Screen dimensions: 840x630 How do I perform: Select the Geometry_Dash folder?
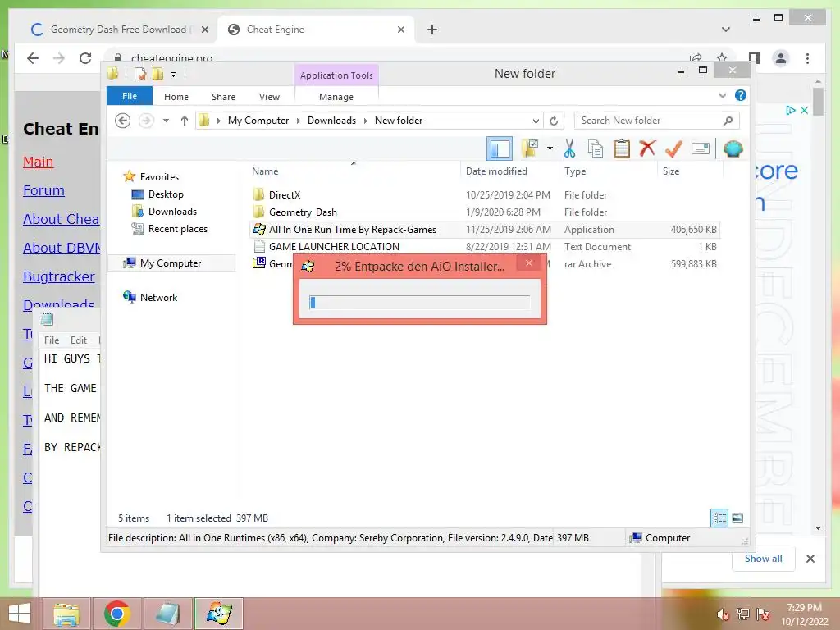pos(303,212)
